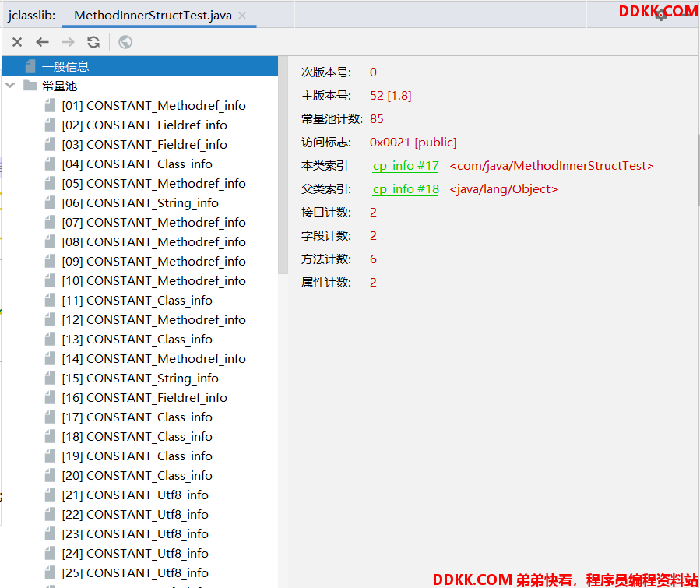Select [07] CONSTANT_Methodref_info
Viewport: 700px width, 588px height.
[153, 222]
